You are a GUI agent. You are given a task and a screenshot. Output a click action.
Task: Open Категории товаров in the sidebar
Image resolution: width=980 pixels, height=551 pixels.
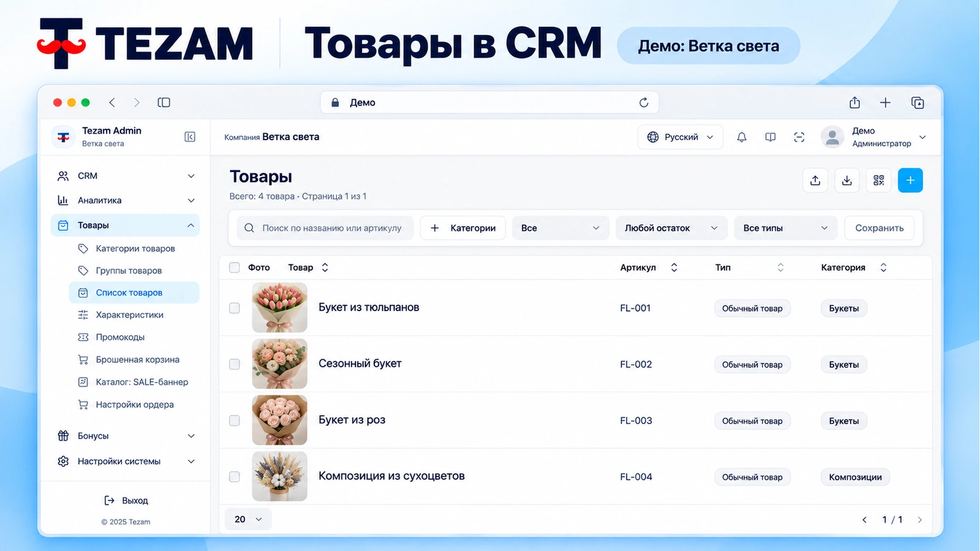tap(135, 249)
